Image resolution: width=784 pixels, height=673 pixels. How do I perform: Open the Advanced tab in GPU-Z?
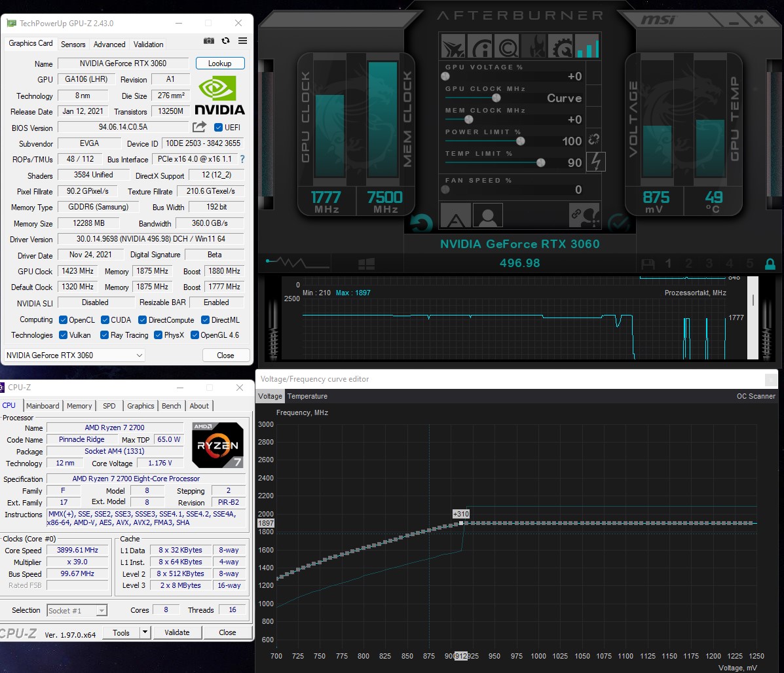(109, 45)
